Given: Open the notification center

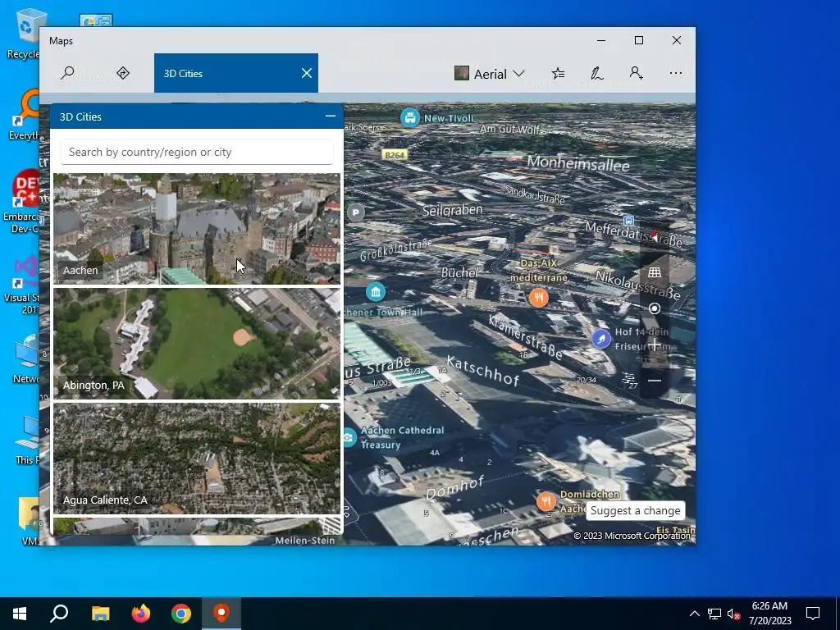Looking at the screenshot, I should [813, 614].
